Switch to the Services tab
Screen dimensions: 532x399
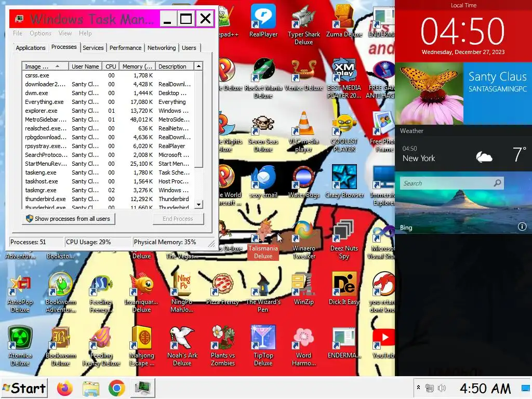click(x=93, y=48)
